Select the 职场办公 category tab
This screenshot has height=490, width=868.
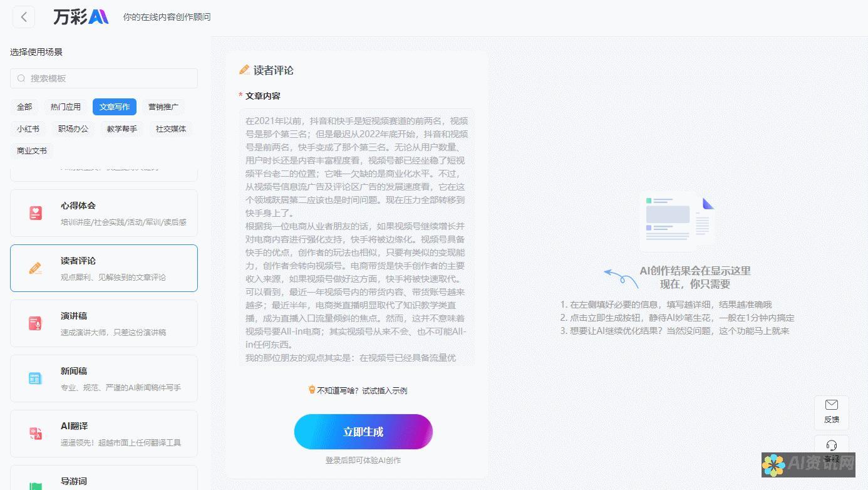(x=73, y=129)
